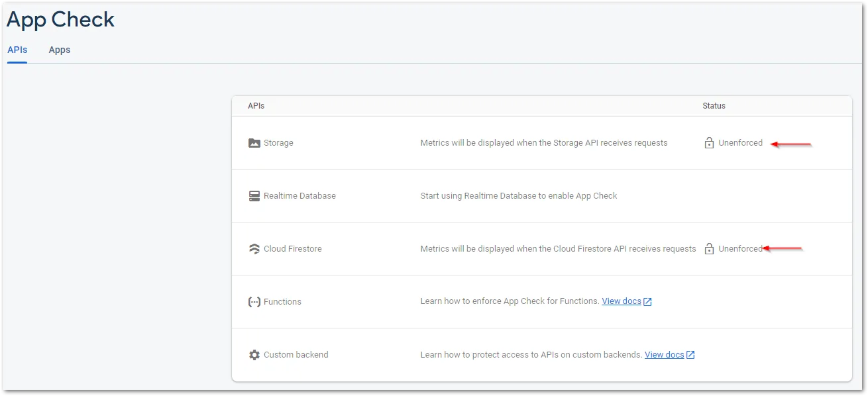
Task: Click the Realtime Database icon
Action: tap(254, 196)
